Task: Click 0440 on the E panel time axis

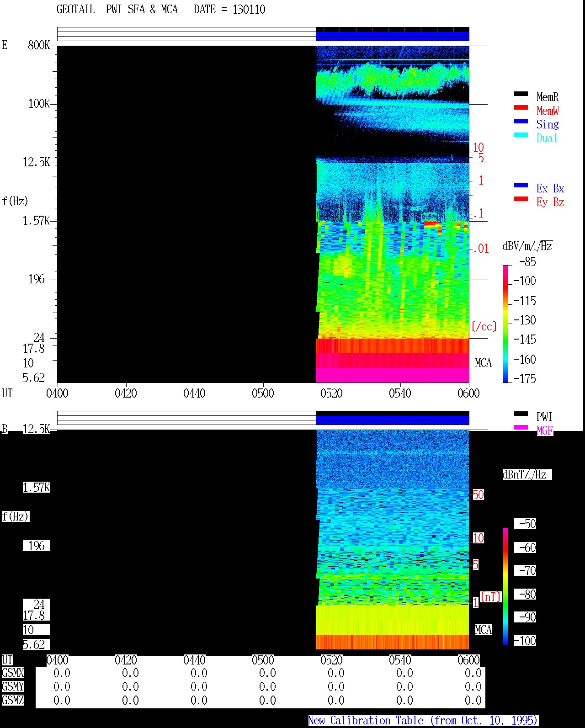Action: (x=194, y=393)
